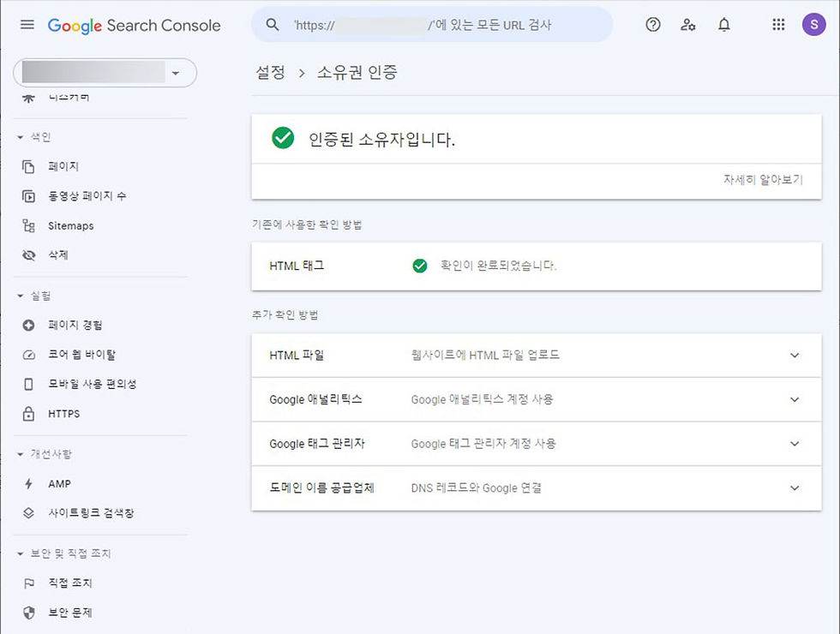The height and width of the screenshot is (634, 840).
Task: Open AMP in the sidebar
Action: click(59, 483)
